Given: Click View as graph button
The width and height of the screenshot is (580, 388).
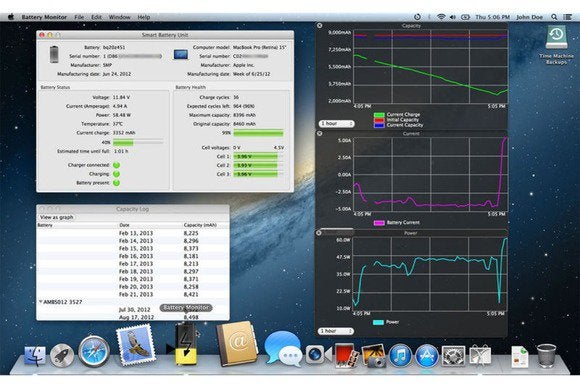Looking at the screenshot, I should (57, 217).
